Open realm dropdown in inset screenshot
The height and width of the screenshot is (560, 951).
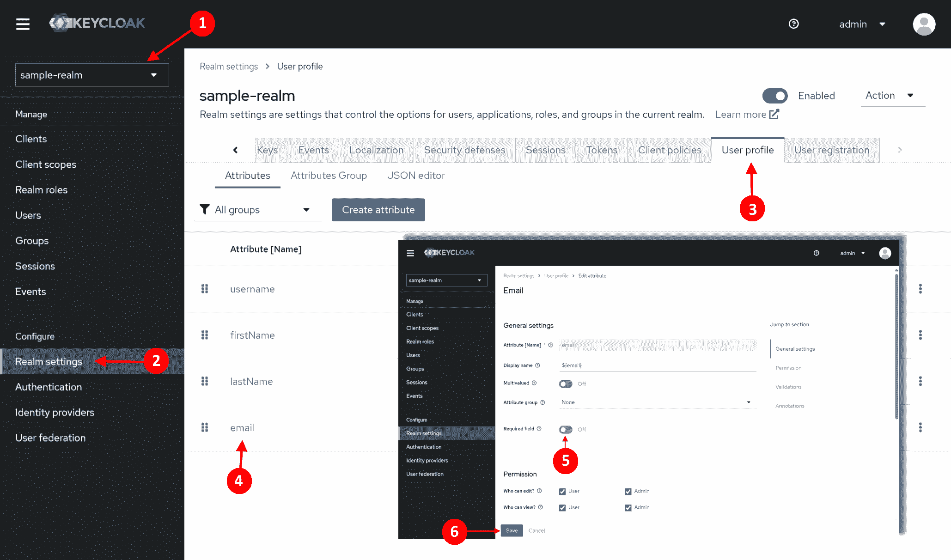446,280
